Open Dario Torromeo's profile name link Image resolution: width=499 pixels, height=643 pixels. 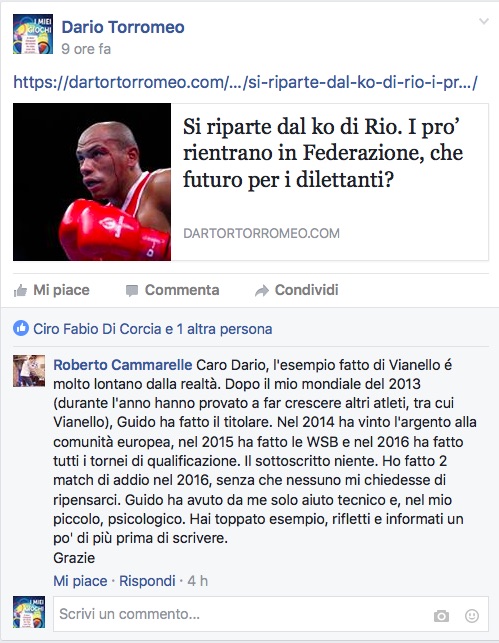[x=123, y=27]
